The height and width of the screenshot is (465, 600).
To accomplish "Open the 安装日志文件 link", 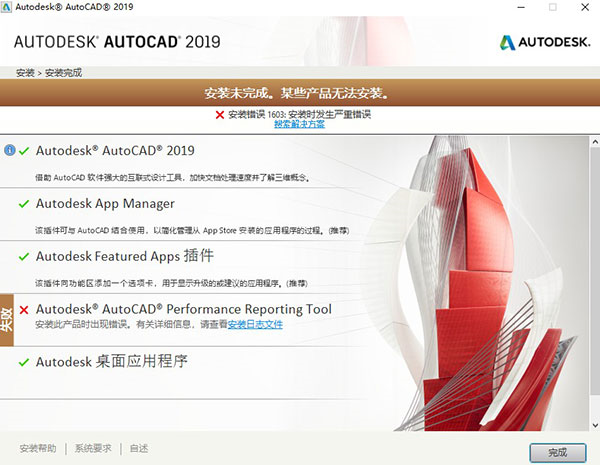I will click(255, 324).
